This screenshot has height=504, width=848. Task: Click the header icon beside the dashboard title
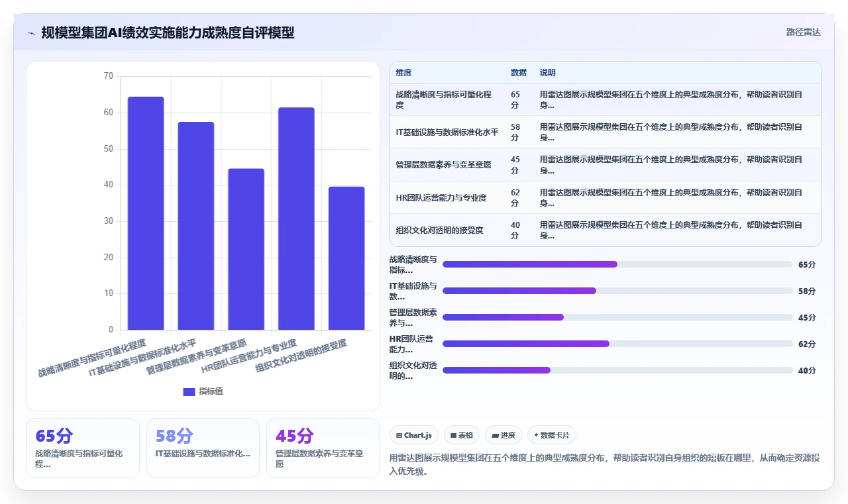click(x=31, y=32)
